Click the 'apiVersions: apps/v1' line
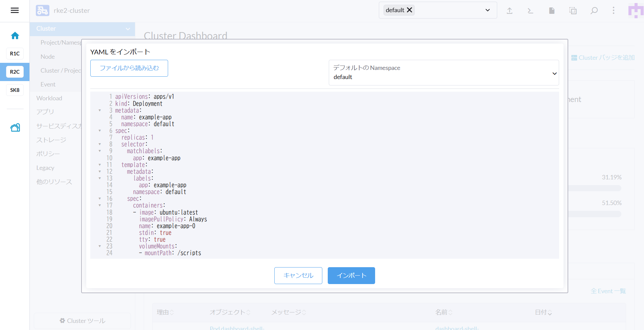Screen dimensions: 644x330 tap(144, 97)
